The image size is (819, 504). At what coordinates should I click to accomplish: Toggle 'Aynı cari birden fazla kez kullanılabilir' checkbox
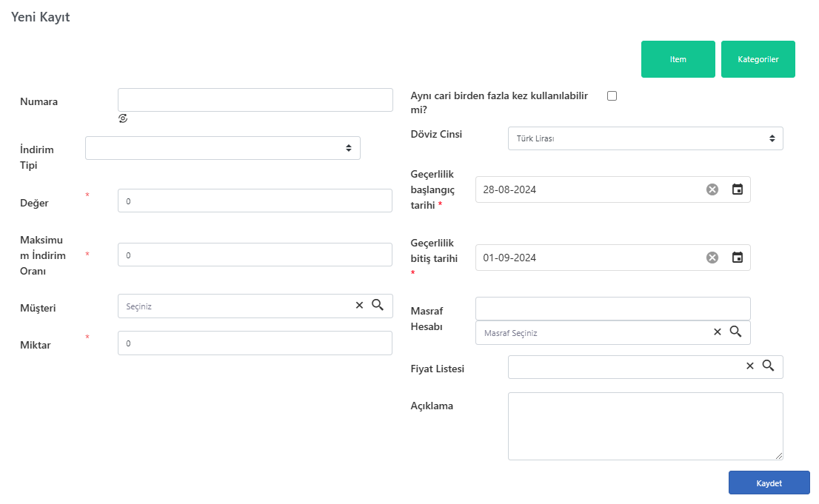pos(612,96)
